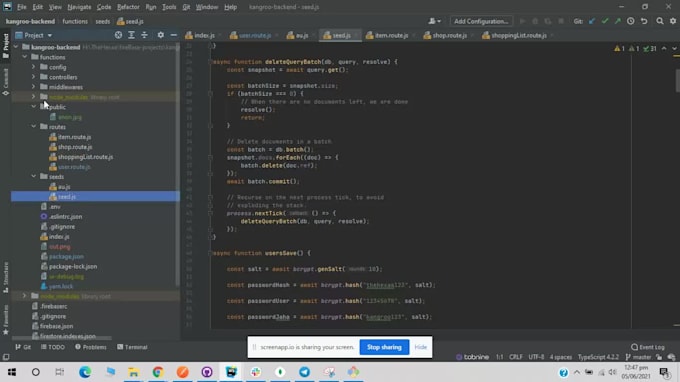Click Stop sharing button
Image resolution: width=680 pixels, height=382 pixels.
click(x=384, y=347)
